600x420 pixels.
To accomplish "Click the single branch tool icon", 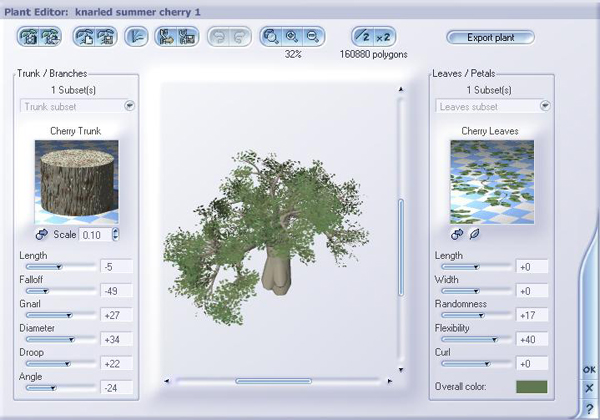I will click(x=136, y=37).
